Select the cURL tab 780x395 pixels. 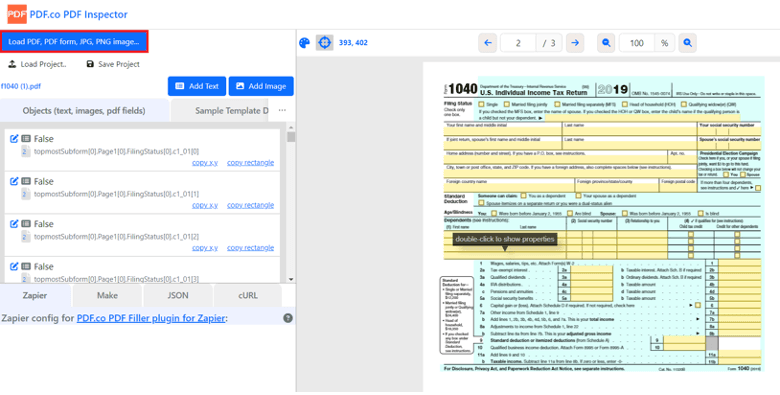click(248, 296)
